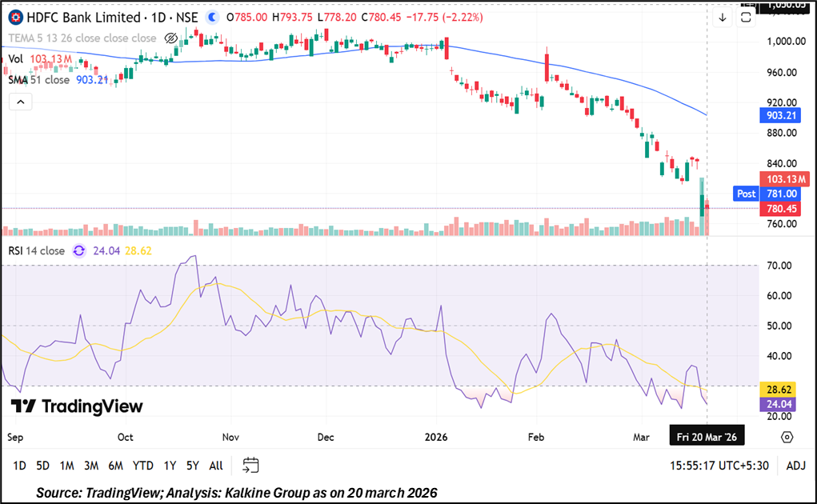
Task: Click the TradingView logo
Action: (x=77, y=406)
